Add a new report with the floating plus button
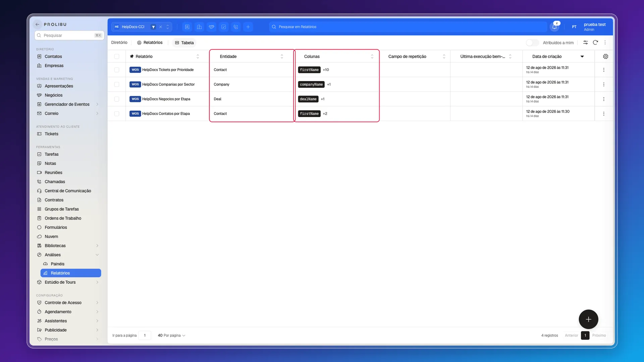This screenshot has width=644, height=362. click(588, 319)
